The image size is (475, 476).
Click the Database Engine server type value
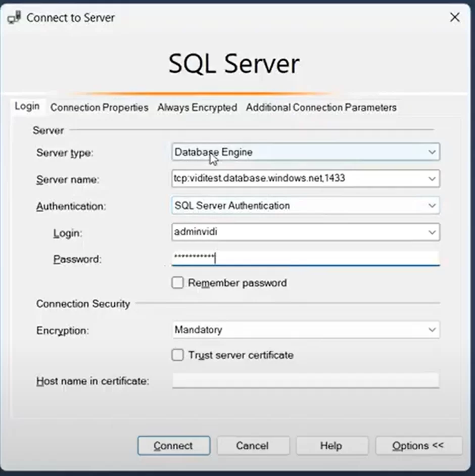[x=214, y=152]
